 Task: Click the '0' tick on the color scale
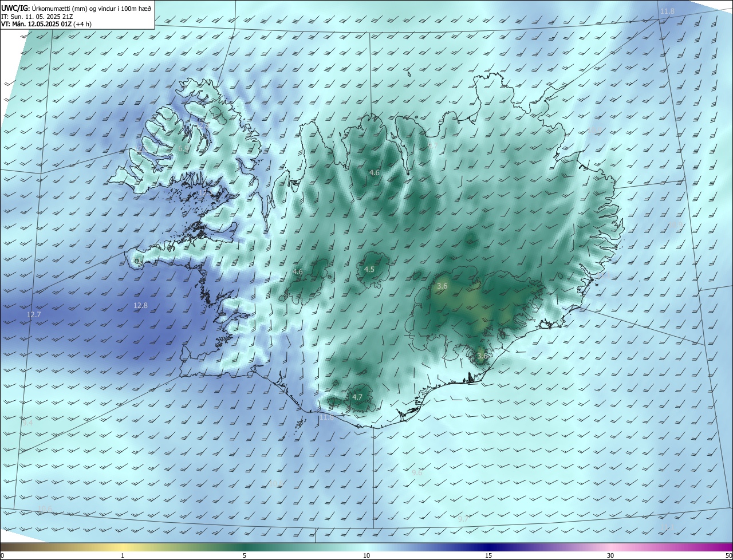click(2, 556)
